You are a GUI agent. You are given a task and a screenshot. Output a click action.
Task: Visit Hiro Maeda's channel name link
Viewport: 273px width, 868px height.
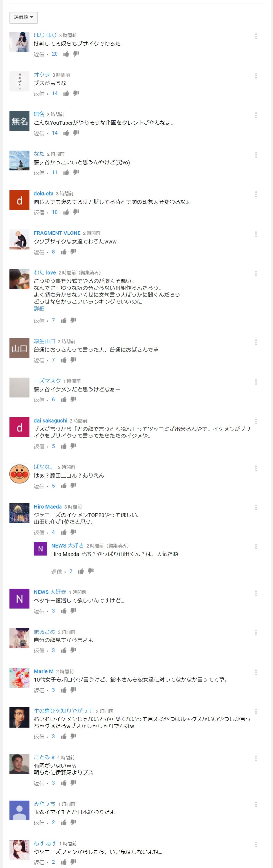coord(48,506)
